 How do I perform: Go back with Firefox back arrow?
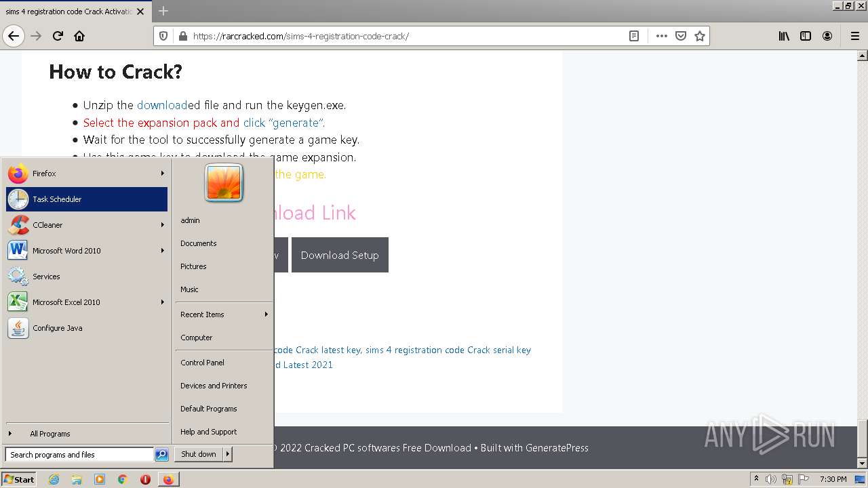click(14, 36)
